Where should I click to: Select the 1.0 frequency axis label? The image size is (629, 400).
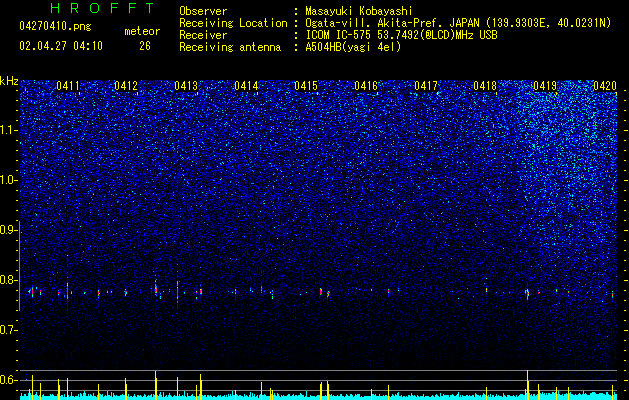[x=9, y=180]
